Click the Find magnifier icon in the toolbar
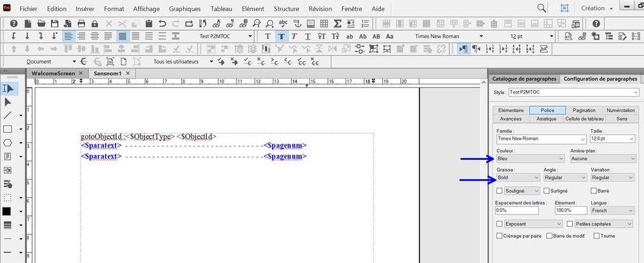The height and width of the screenshot is (263, 644). [x=270, y=23]
